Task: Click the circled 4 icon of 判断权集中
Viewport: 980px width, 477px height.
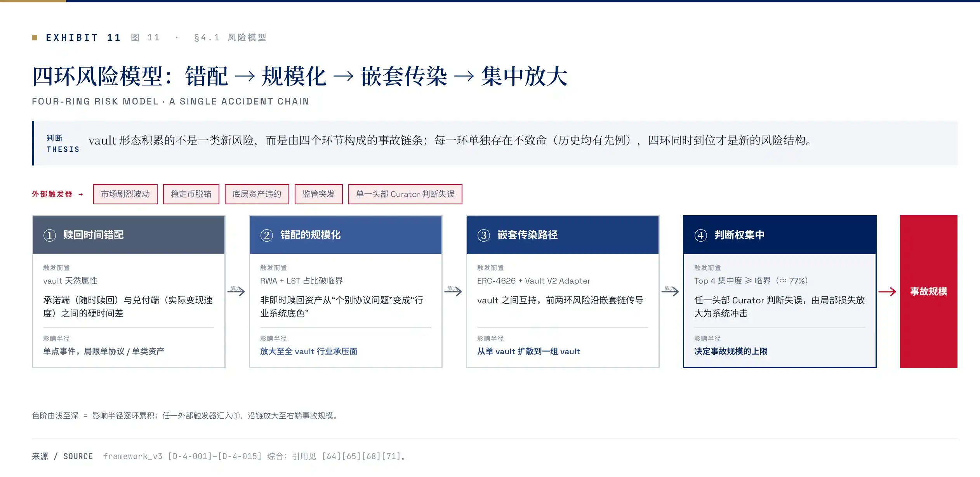Action: pyautogui.click(x=701, y=235)
